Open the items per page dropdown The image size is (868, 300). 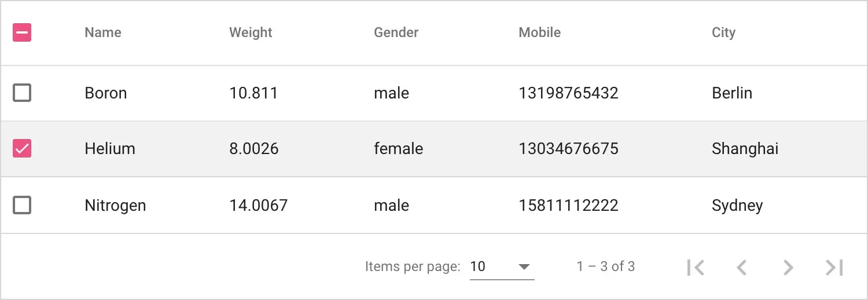[x=502, y=267]
